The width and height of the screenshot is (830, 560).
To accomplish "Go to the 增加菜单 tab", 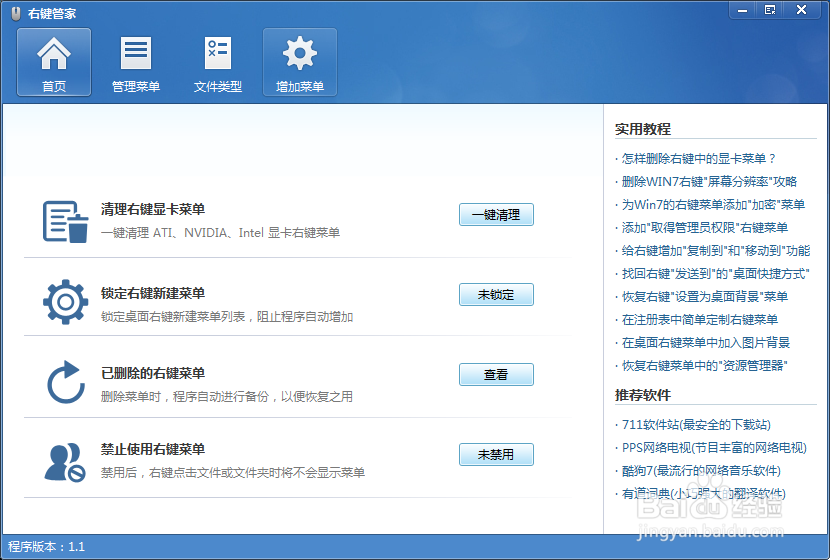I will (x=300, y=62).
